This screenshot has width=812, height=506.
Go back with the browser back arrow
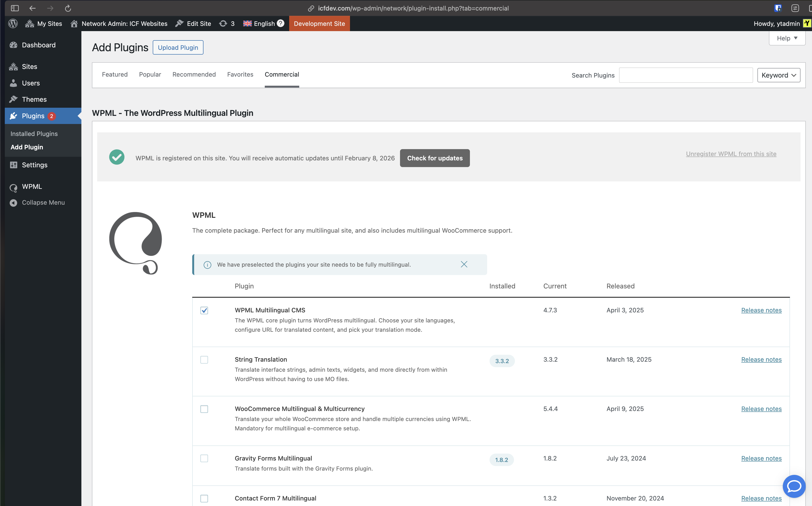click(x=33, y=8)
